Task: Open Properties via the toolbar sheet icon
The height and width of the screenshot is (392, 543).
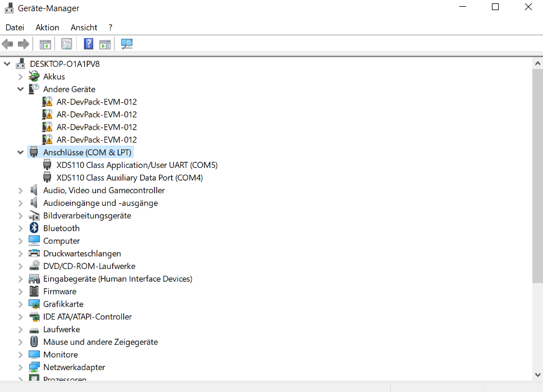Action: click(x=66, y=44)
